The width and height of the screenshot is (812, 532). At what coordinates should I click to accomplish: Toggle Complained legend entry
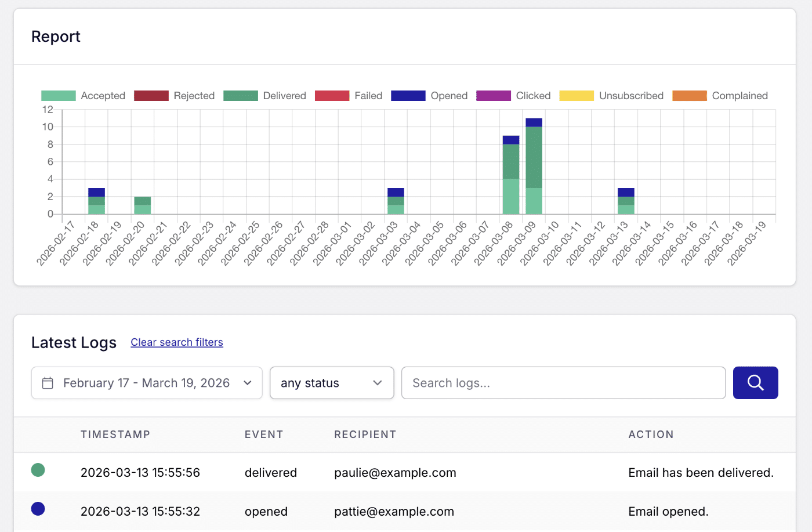(x=720, y=96)
